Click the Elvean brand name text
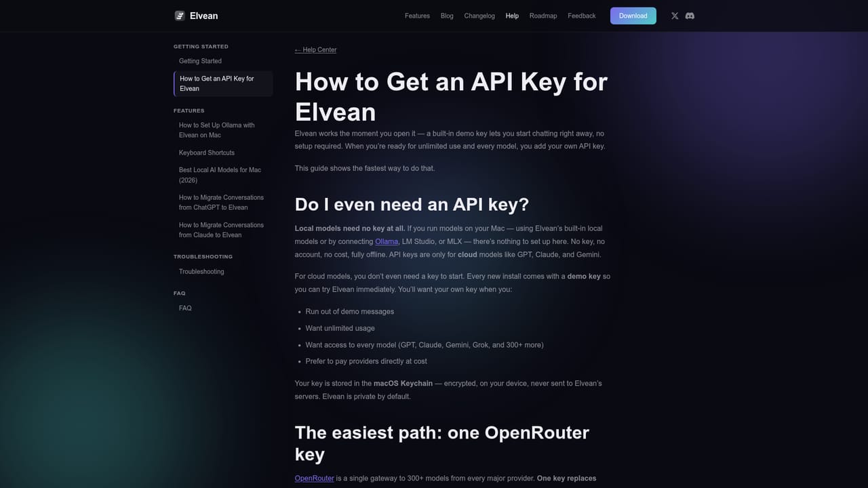This screenshot has width=868, height=488. [204, 16]
